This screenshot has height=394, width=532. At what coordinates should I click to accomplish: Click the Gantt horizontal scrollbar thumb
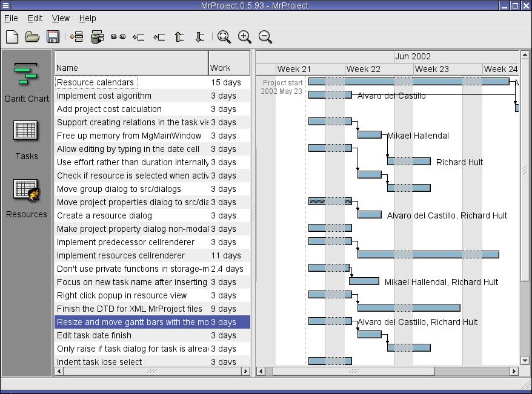[354, 371]
